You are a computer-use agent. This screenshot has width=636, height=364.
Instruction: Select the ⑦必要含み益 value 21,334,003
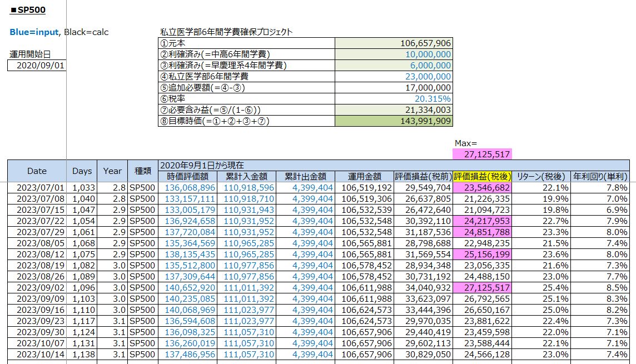(394, 110)
